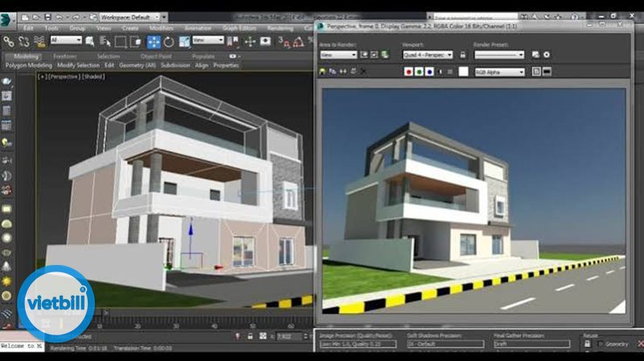Click the Use Pivot Point Center icon

click(x=233, y=41)
